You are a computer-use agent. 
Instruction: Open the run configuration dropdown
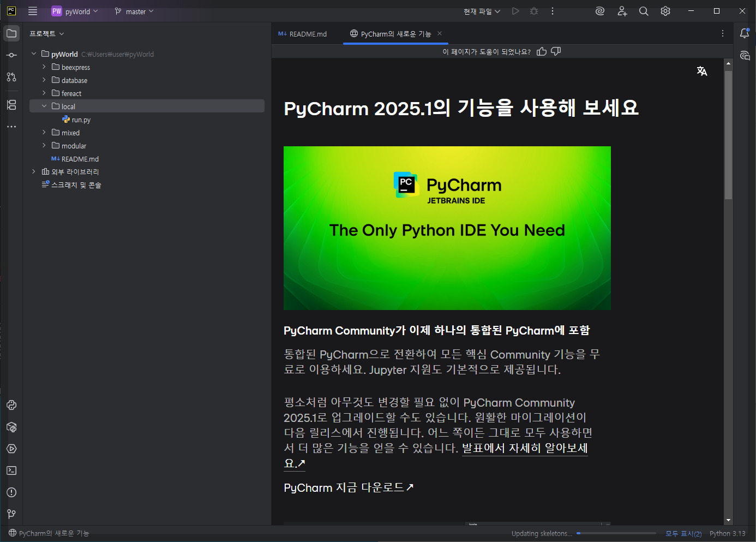[482, 11]
